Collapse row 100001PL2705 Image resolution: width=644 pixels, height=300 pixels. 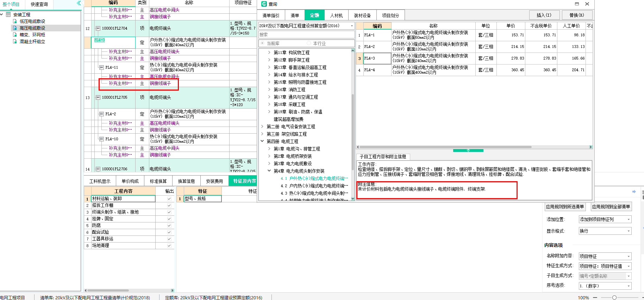point(98,98)
